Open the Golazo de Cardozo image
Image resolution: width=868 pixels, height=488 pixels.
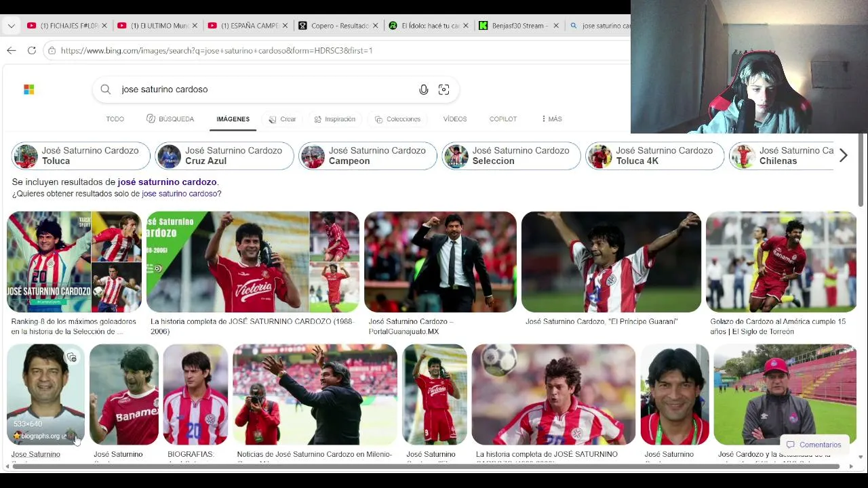click(781, 262)
